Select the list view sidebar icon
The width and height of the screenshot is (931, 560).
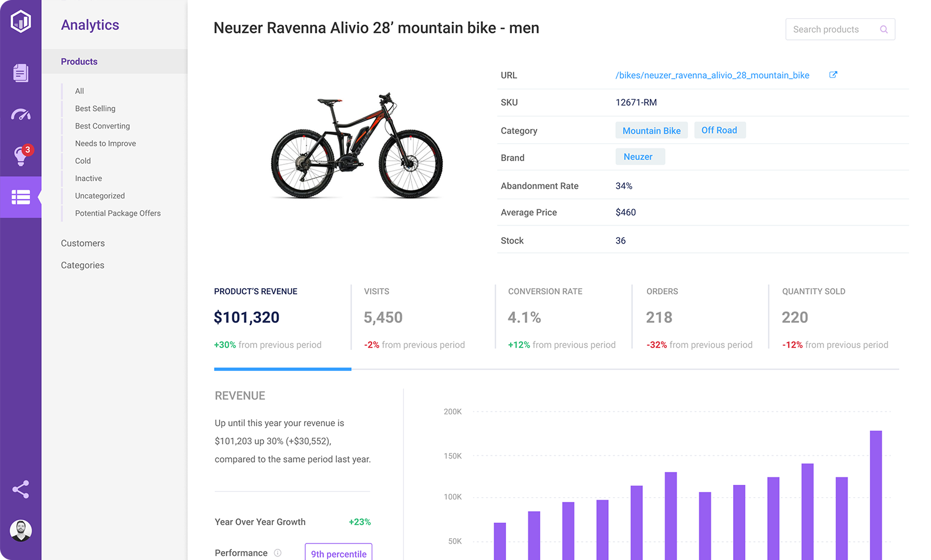coord(21,197)
